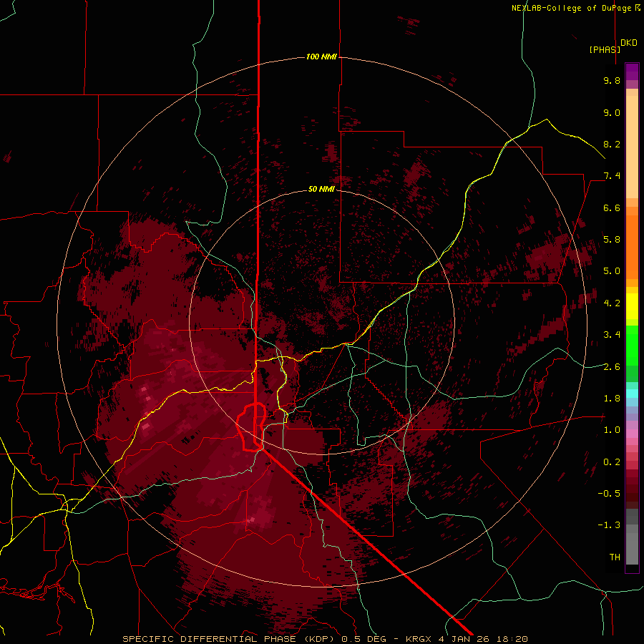The width and height of the screenshot is (644, 644).
Task: Click the 4.2 value on color scale
Action: click(612, 303)
